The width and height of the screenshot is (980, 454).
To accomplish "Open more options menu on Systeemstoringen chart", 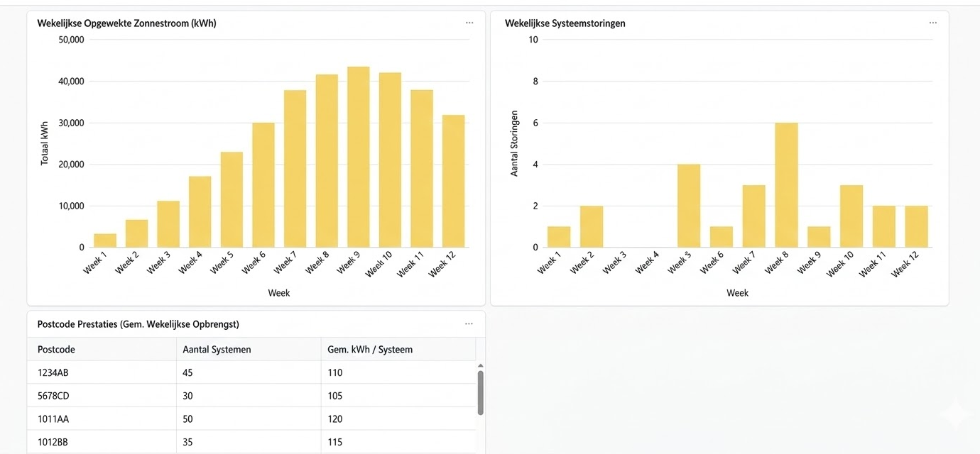I will pos(932,22).
